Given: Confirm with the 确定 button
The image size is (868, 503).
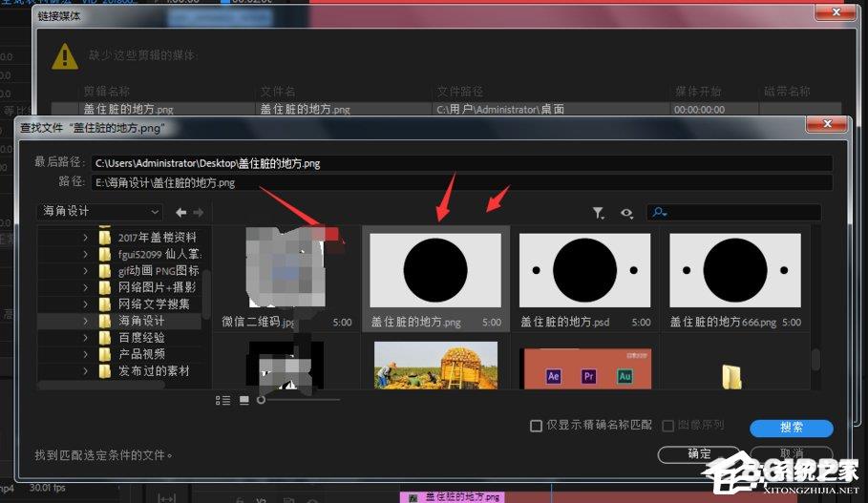Looking at the screenshot, I should click(699, 454).
